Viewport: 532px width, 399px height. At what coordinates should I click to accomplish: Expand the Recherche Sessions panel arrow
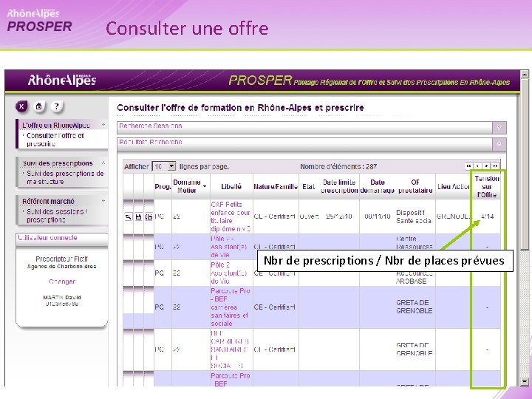coord(499,128)
